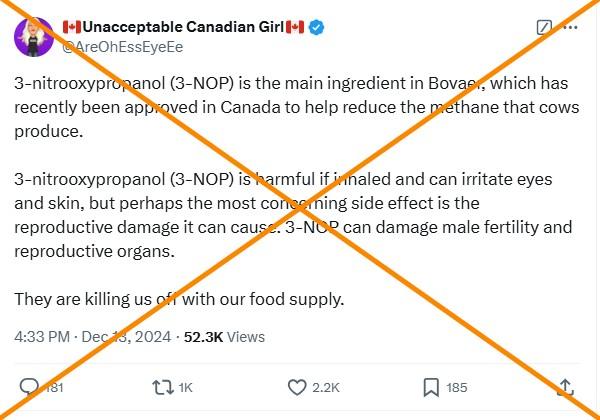Screen dimensions: 600x420
Task: Click the repost arrows icon
Action: [x=163, y=387]
